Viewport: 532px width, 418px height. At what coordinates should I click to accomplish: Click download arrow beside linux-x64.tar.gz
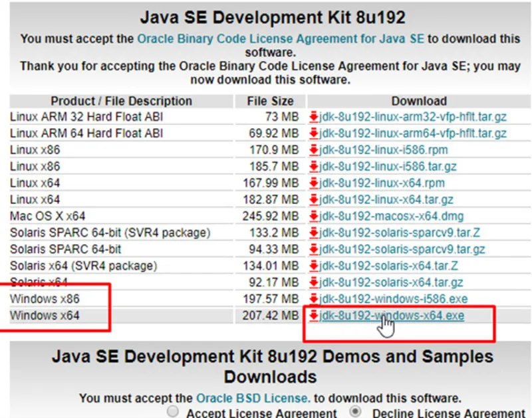tap(313, 199)
